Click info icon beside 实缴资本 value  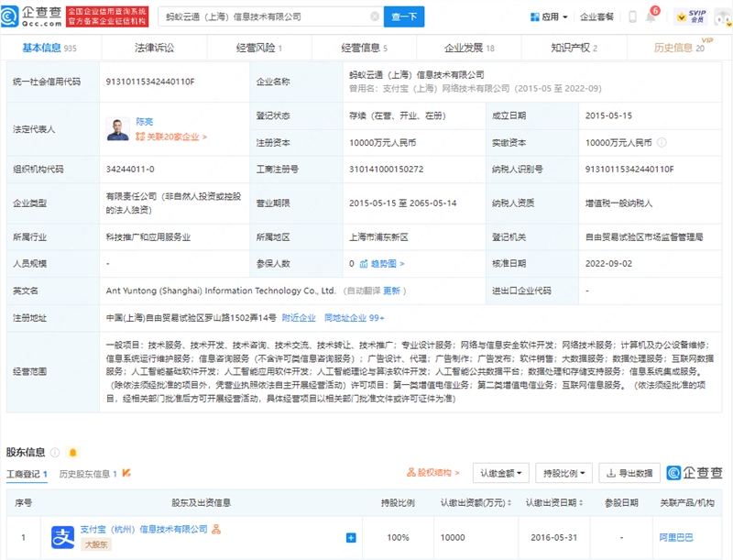(662, 143)
